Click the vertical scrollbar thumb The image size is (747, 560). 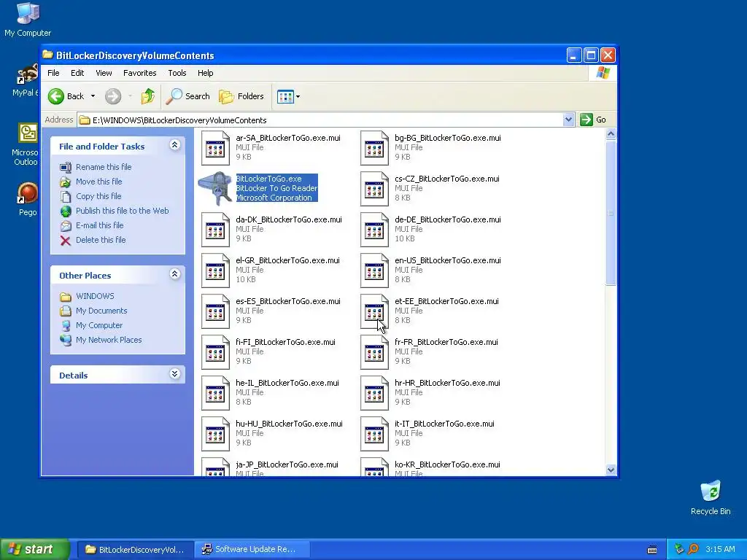[611, 213]
